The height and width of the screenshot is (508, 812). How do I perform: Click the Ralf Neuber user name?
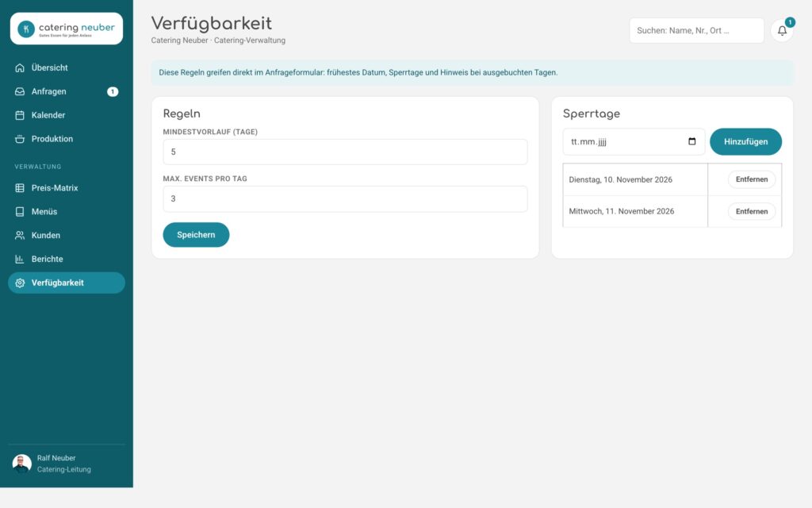[x=56, y=458]
